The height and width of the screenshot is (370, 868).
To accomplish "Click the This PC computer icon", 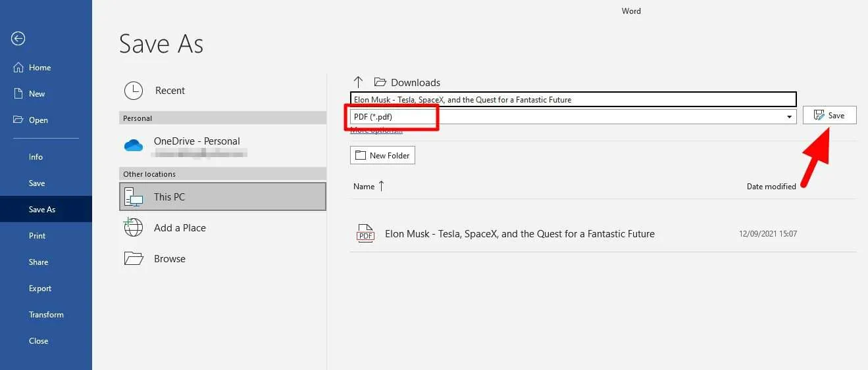I will (134, 197).
